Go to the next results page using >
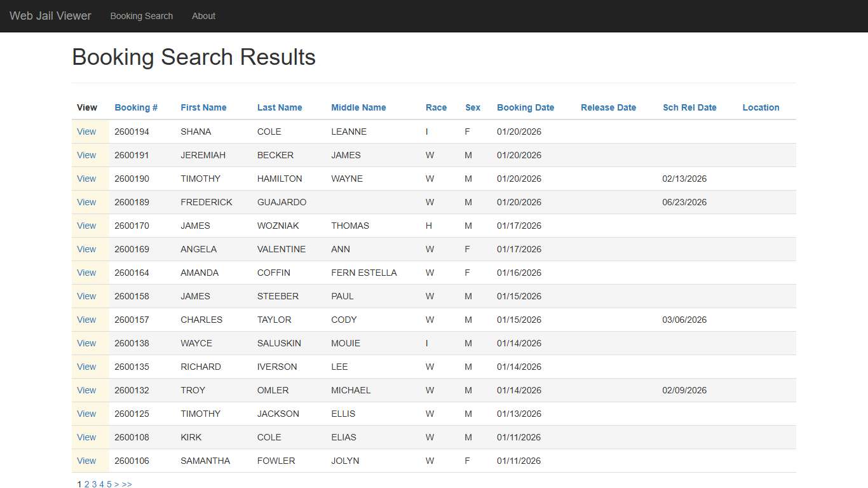 tap(117, 484)
